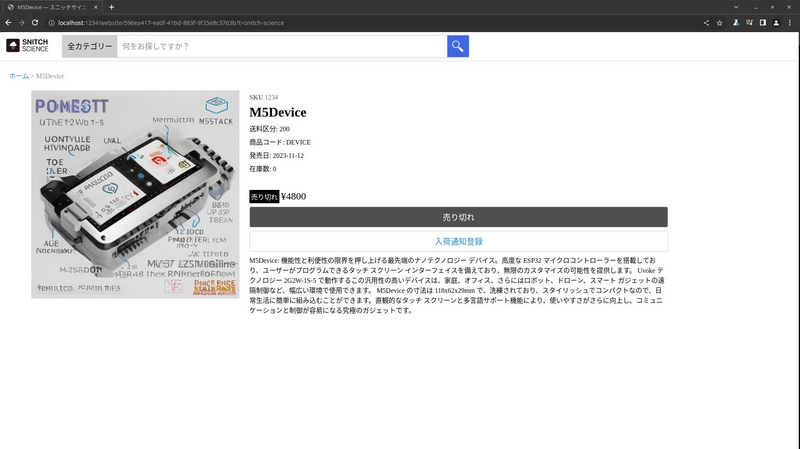Open Chrome three-dot menu

coord(790,23)
